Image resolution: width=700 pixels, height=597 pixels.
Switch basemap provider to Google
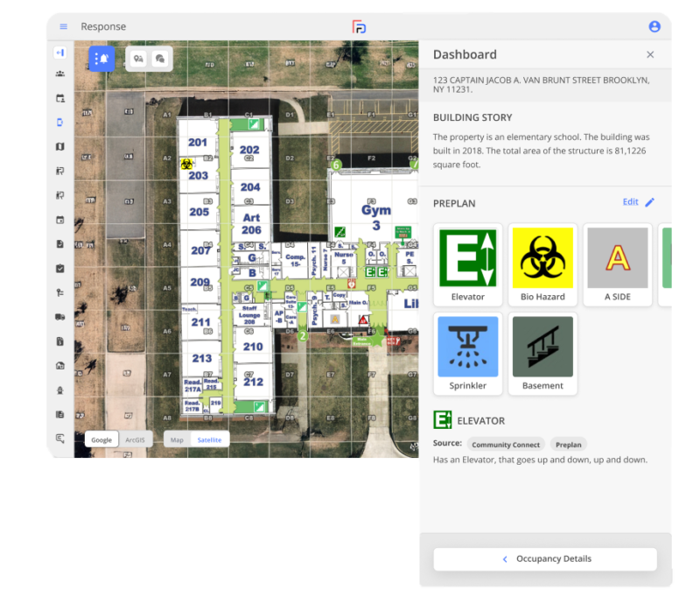tap(101, 439)
